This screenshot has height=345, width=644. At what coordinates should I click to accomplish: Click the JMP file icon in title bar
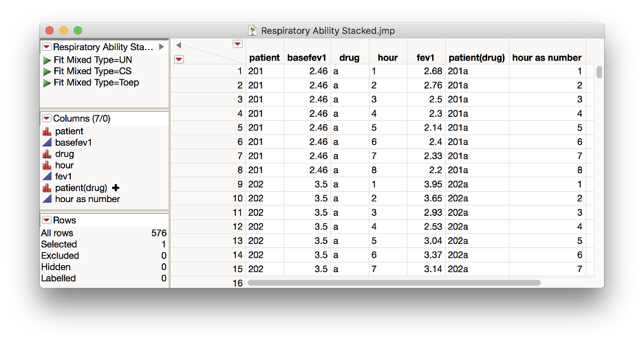253,30
